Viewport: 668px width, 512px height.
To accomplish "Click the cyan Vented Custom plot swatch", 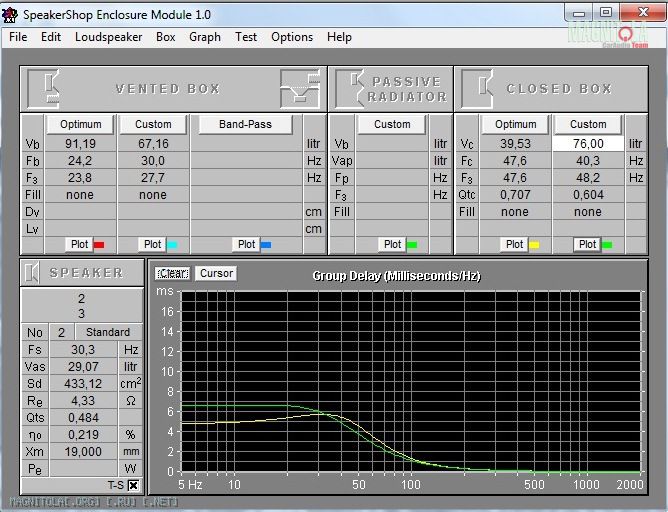I will click(172, 245).
